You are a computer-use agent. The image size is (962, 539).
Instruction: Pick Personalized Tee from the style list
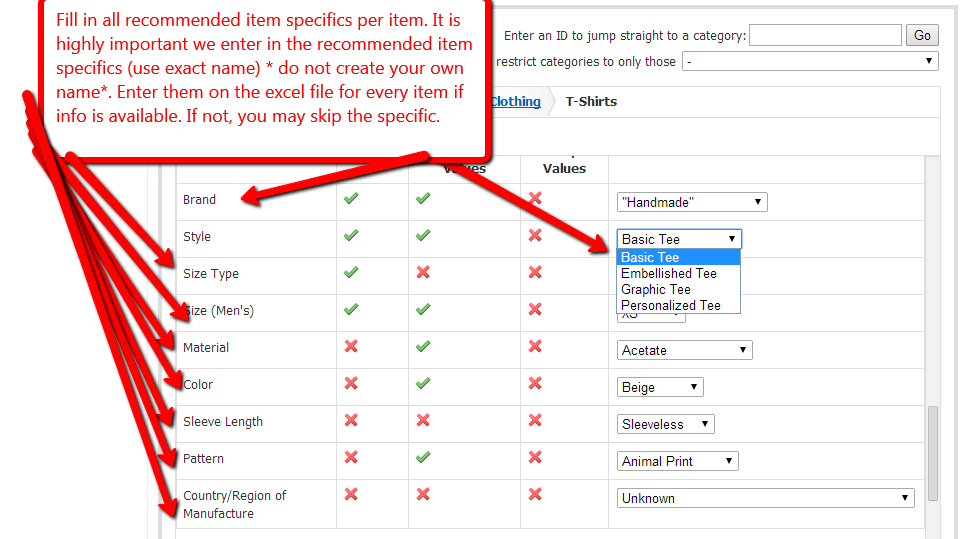click(671, 305)
